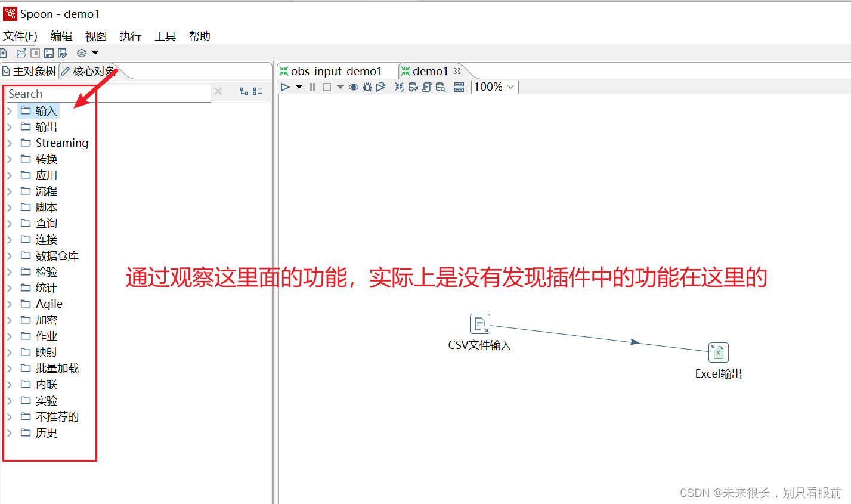Image resolution: width=851 pixels, height=504 pixels.
Task: Select the CSV文件输入 step icon
Action: coord(480,324)
